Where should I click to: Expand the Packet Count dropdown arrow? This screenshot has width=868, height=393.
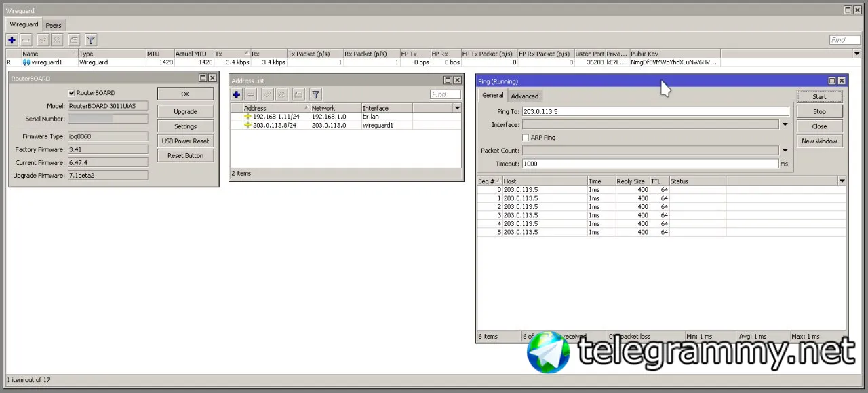(x=785, y=151)
